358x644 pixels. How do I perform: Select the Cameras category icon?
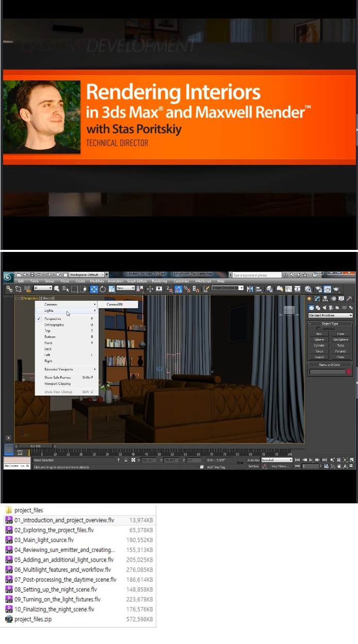[331, 308]
